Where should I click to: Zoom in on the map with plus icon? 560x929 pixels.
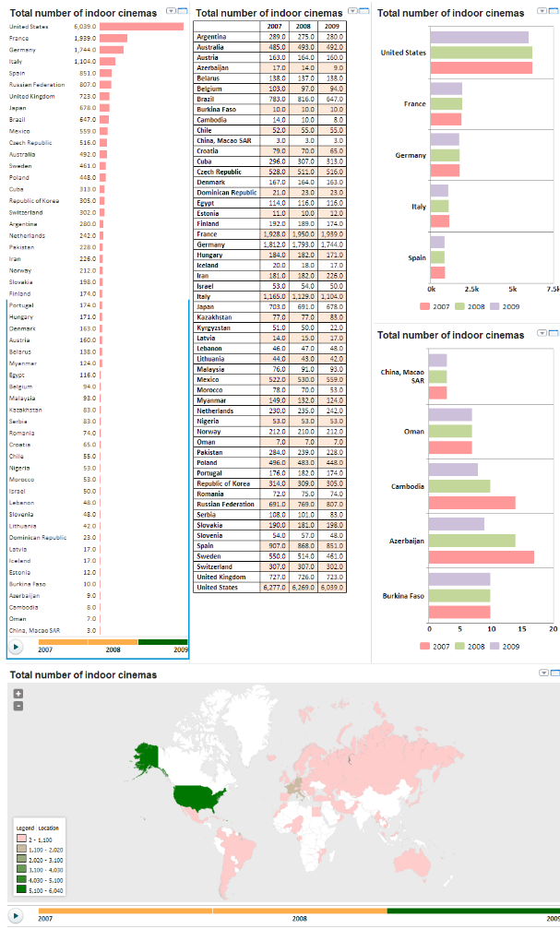(18, 693)
